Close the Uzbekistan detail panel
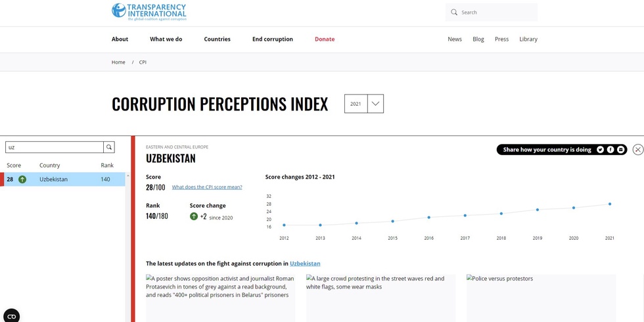 [637, 150]
